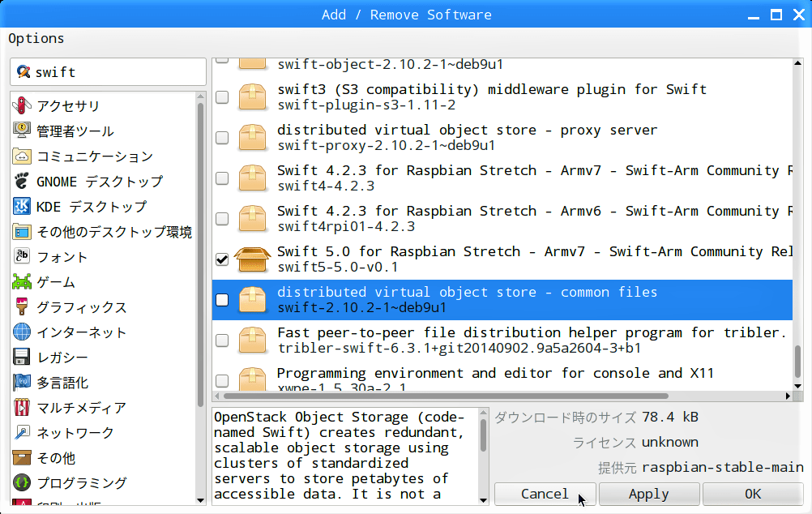Click the package list vertical scrollbar thumb

pos(797,361)
